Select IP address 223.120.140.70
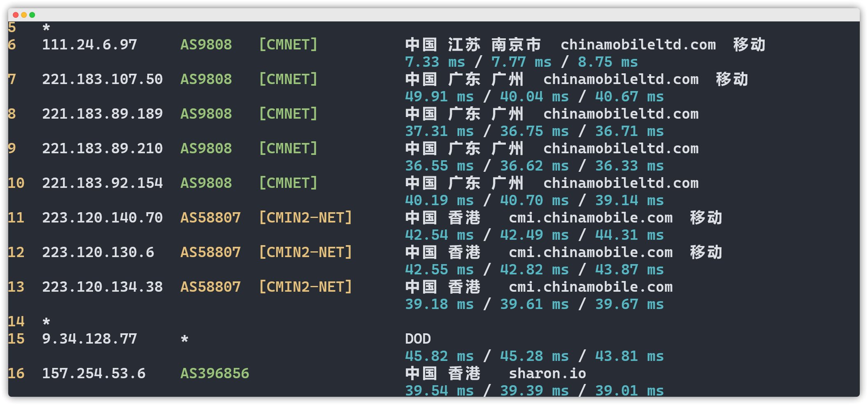 102,218
